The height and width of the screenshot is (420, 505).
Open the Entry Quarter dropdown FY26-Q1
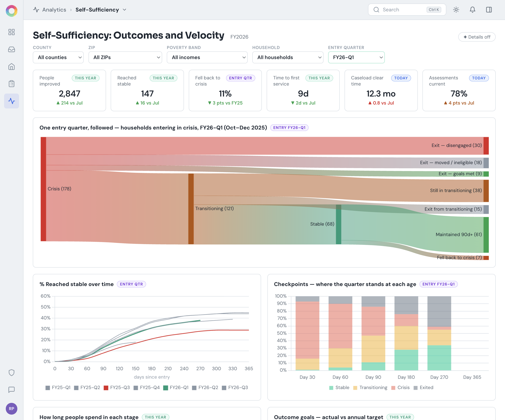tap(356, 57)
